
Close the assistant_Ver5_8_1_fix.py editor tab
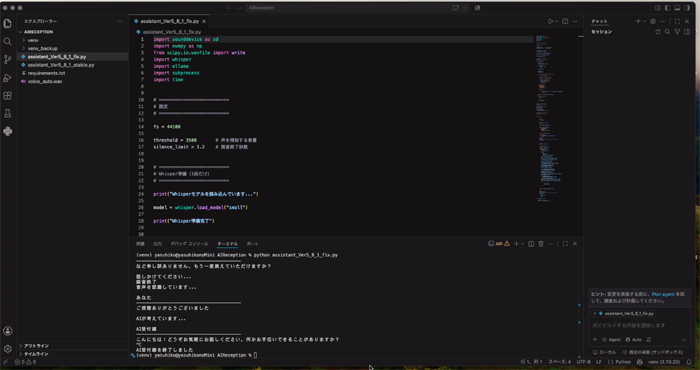(204, 21)
